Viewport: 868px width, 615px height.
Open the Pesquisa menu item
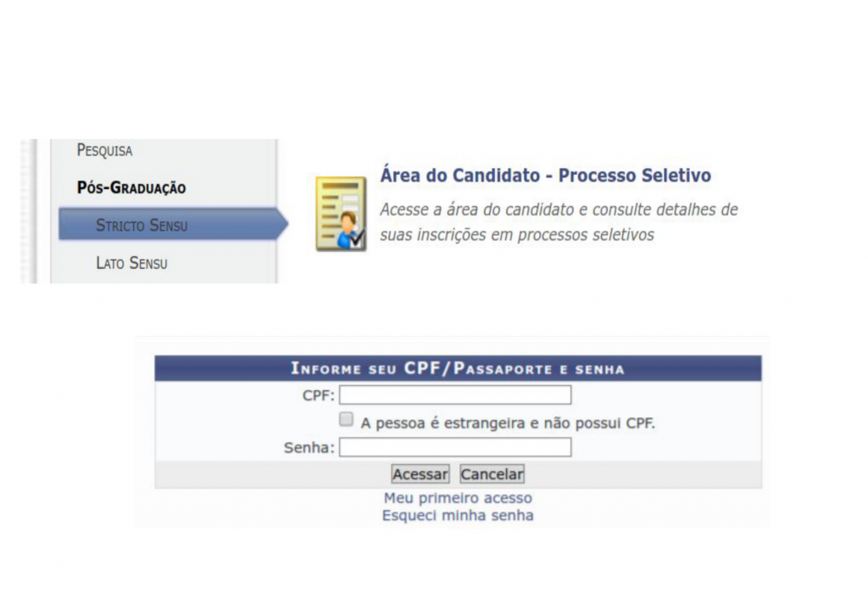[x=105, y=151]
